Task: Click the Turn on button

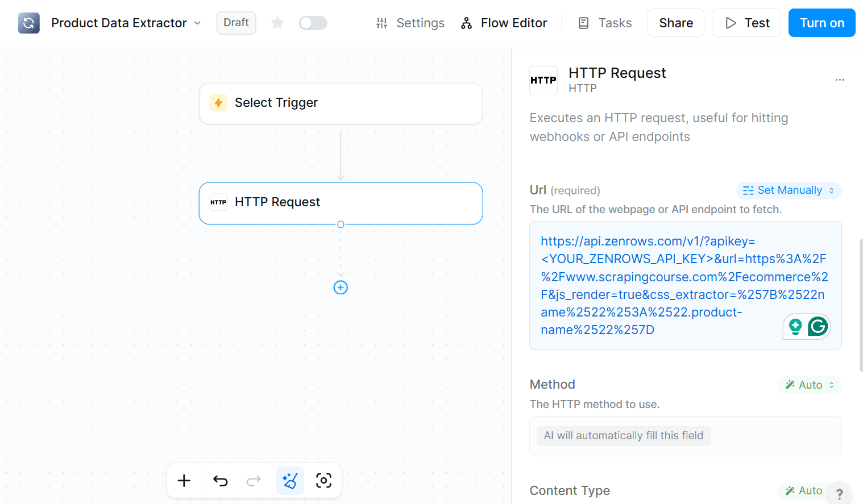Action: point(821,23)
